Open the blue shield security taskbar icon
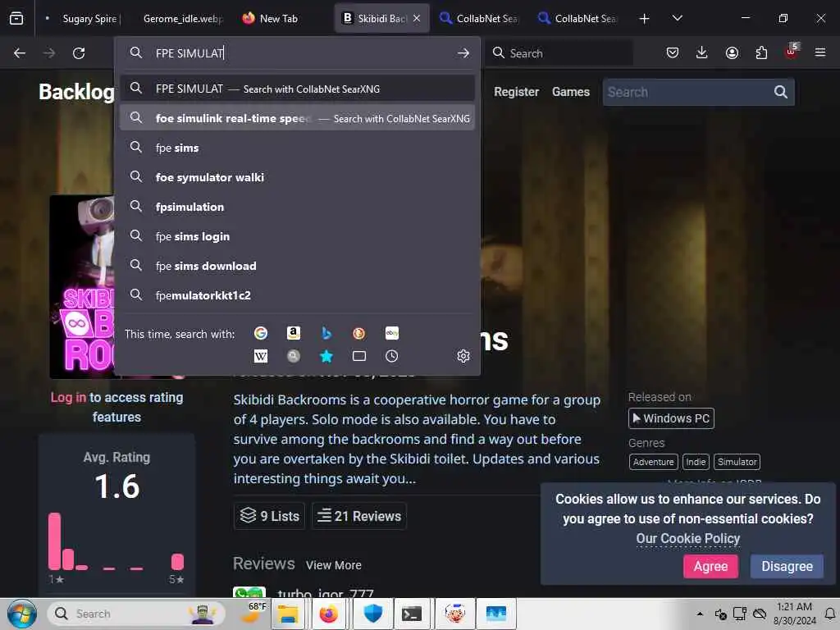The height and width of the screenshot is (630, 840). pos(372,614)
